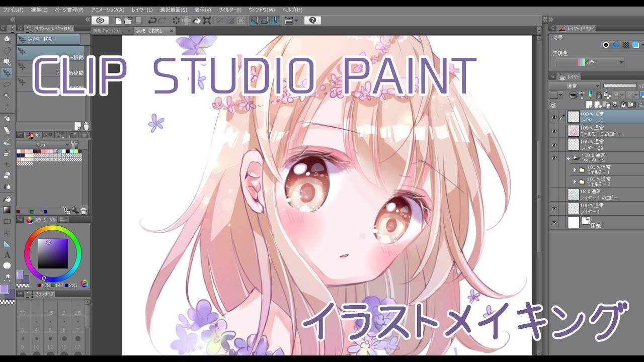Click the layer opacity slider
Viewport: 644px width, 362px height.
[x=620, y=86]
